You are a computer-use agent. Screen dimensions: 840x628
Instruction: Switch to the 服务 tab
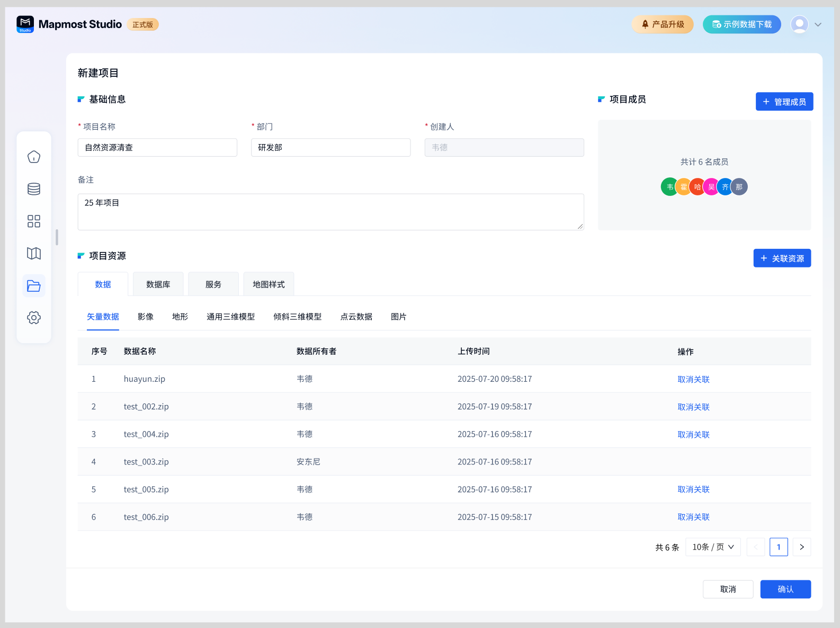click(213, 284)
